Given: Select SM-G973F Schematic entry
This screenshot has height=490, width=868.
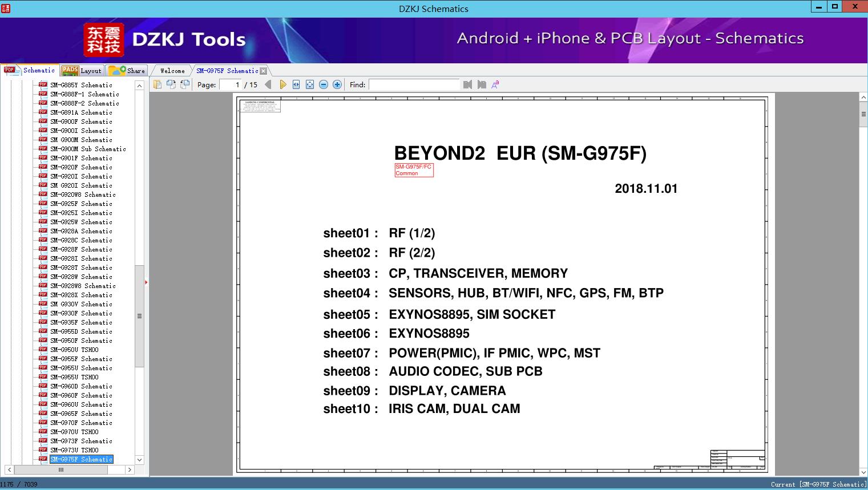Looking at the screenshot, I should [81, 441].
